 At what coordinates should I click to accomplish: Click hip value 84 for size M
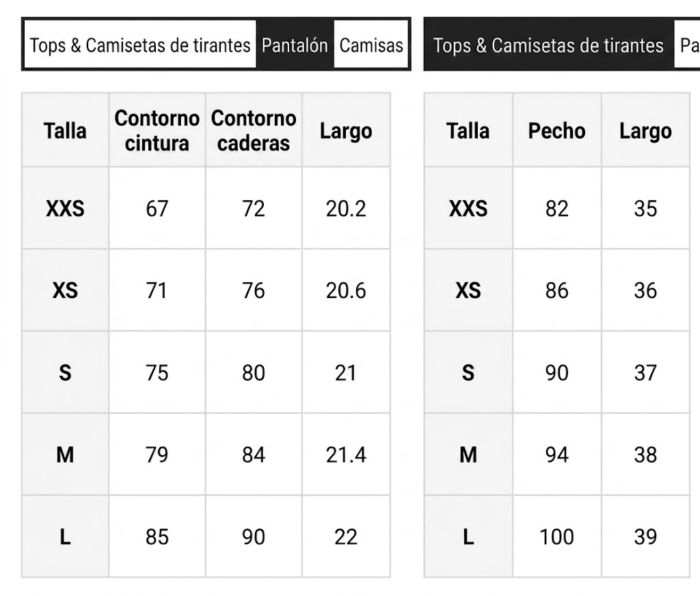tap(254, 455)
